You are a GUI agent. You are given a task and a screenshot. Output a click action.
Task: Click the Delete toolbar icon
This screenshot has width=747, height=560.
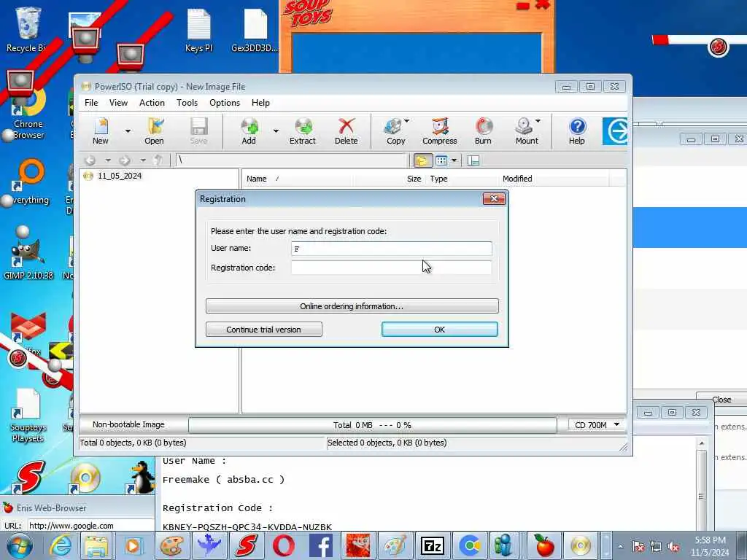tap(347, 131)
